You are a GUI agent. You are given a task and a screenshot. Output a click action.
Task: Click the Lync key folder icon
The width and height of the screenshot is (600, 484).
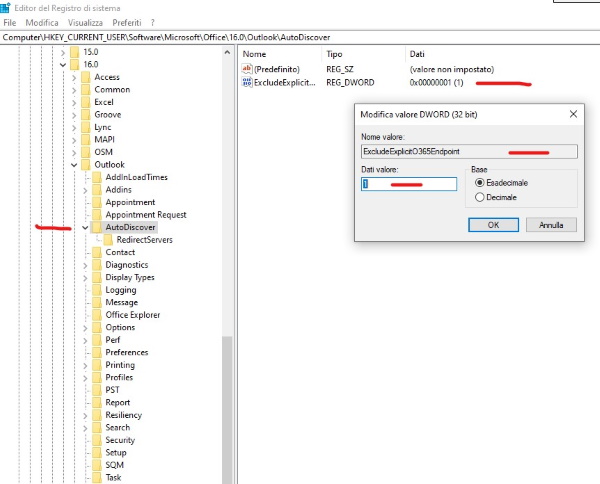[x=86, y=127]
